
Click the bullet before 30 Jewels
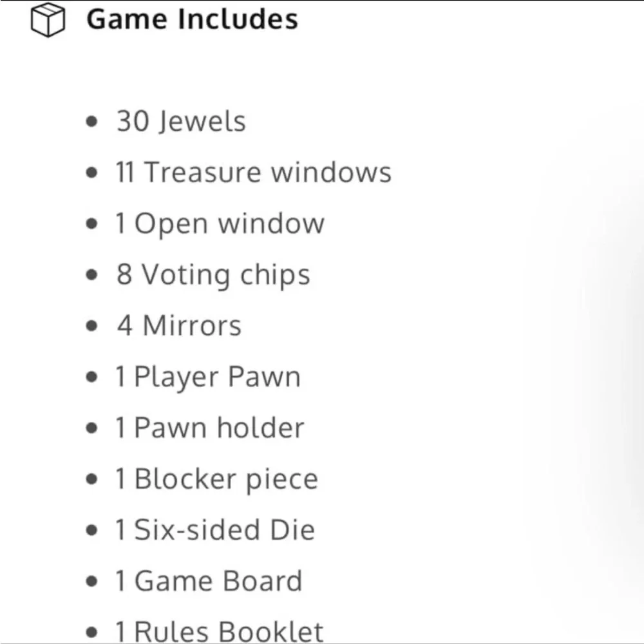(92, 122)
